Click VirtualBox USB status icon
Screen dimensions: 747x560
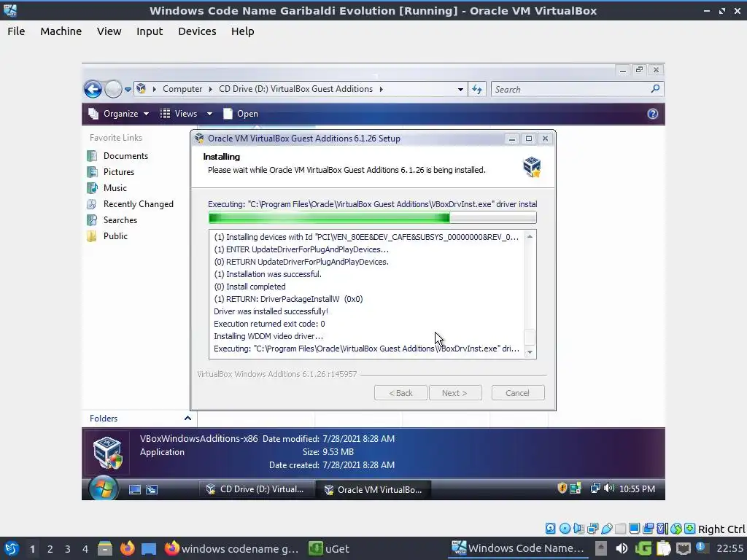pyautogui.click(x=606, y=529)
